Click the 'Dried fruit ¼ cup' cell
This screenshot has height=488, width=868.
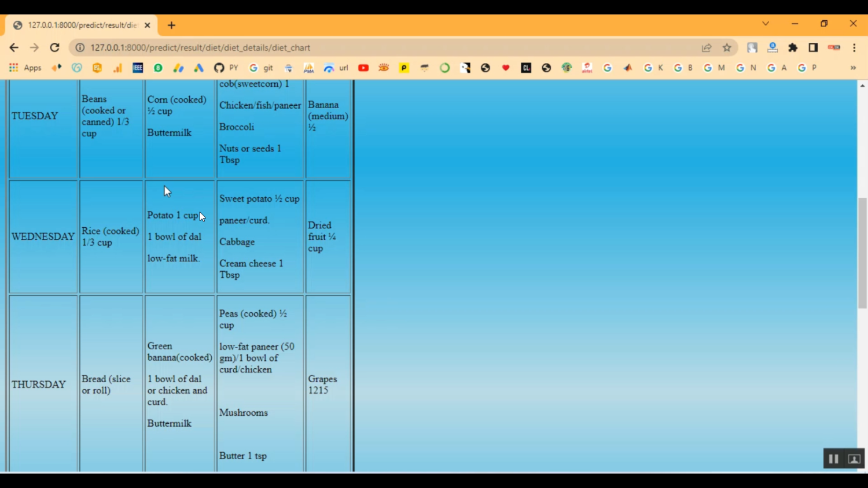328,236
